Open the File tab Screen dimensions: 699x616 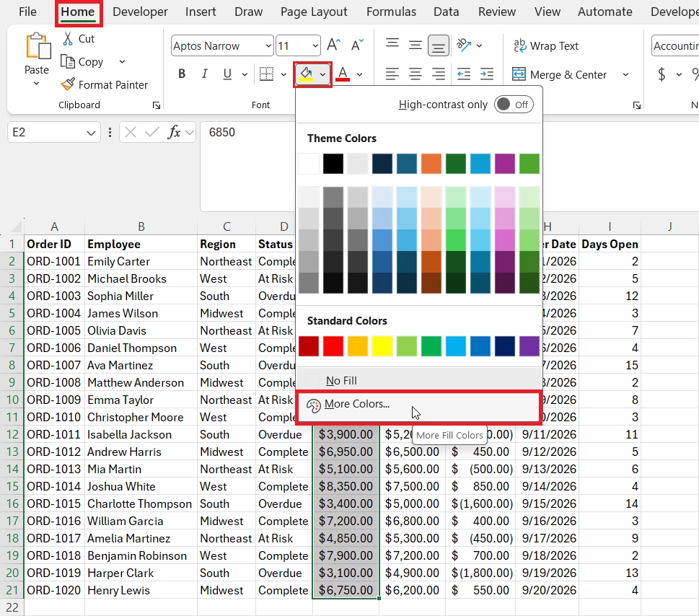pyautogui.click(x=27, y=12)
